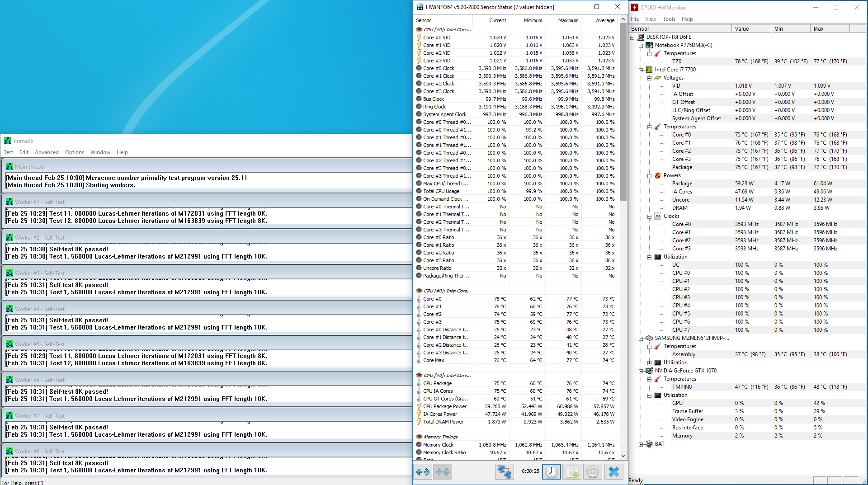Expand the BAT node
This screenshot has width=868, height=485.
coord(641,444)
